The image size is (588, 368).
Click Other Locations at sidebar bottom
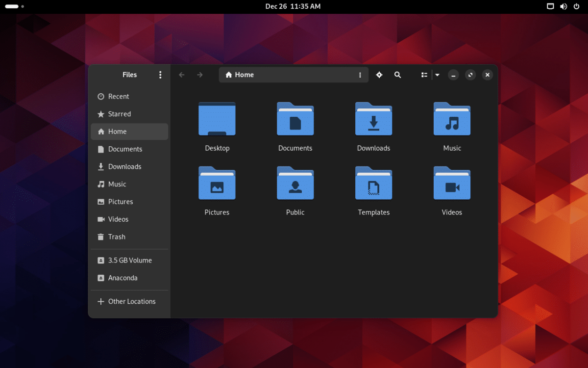point(131,301)
